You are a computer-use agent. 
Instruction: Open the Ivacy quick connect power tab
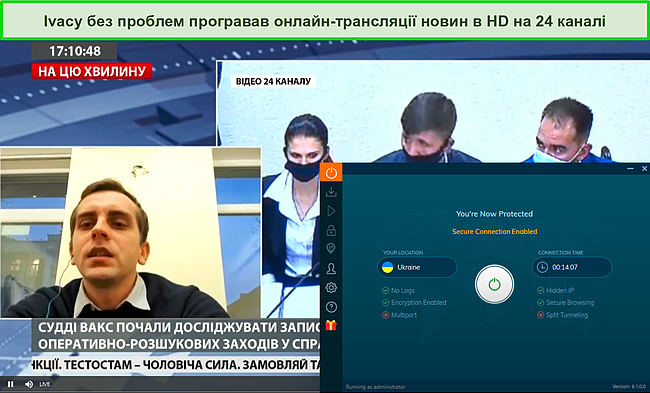point(331,172)
